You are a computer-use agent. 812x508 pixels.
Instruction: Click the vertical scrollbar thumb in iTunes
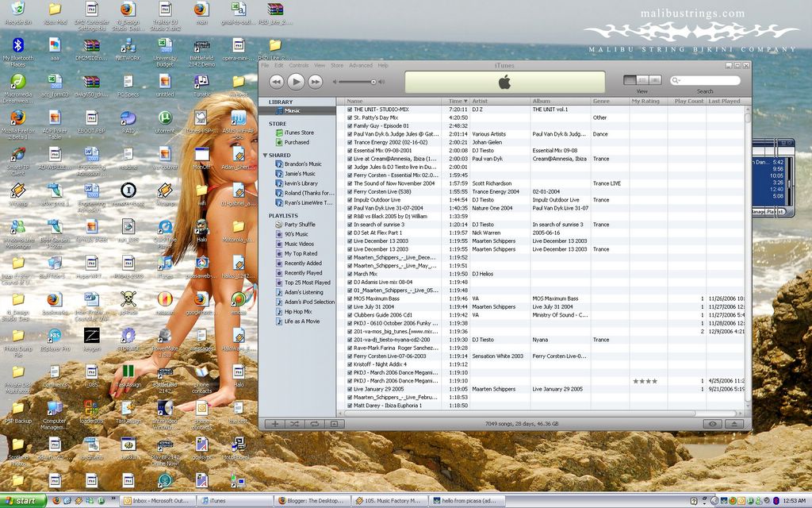pyautogui.click(x=748, y=117)
